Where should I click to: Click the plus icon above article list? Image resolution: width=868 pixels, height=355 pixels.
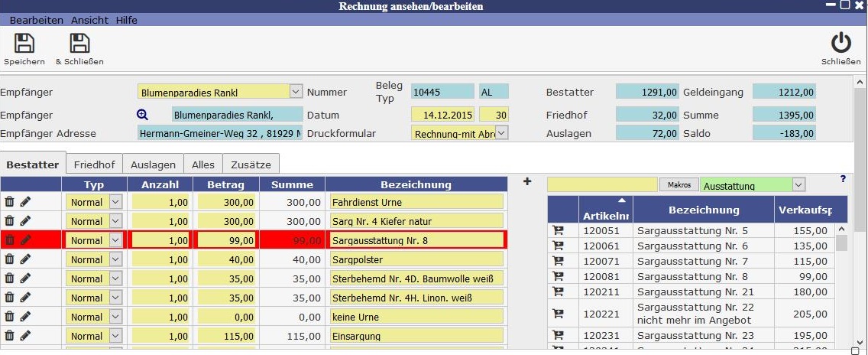tap(527, 182)
